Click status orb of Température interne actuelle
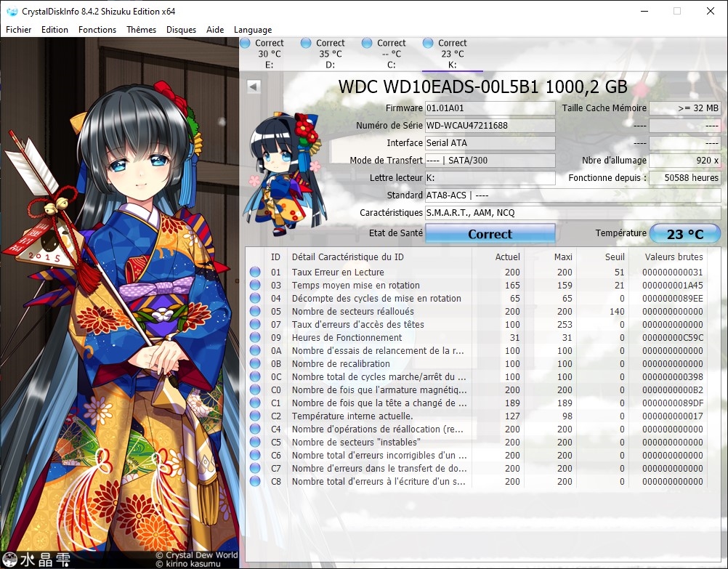Viewport: 728px width, 569px height. coord(255,416)
